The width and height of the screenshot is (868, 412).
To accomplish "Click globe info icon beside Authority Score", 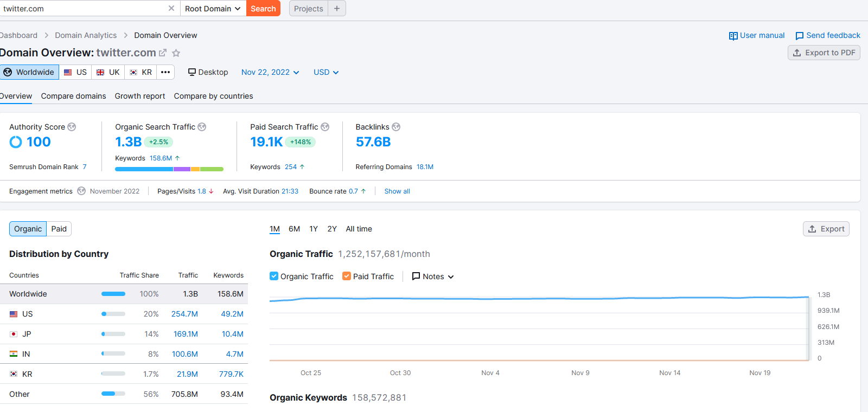I will tap(72, 127).
